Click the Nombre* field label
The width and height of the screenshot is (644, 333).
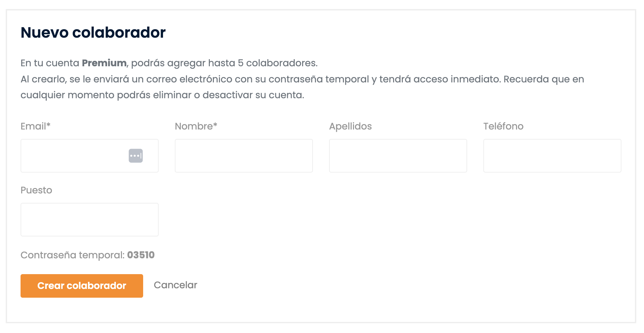pyautogui.click(x=196, y=126)
